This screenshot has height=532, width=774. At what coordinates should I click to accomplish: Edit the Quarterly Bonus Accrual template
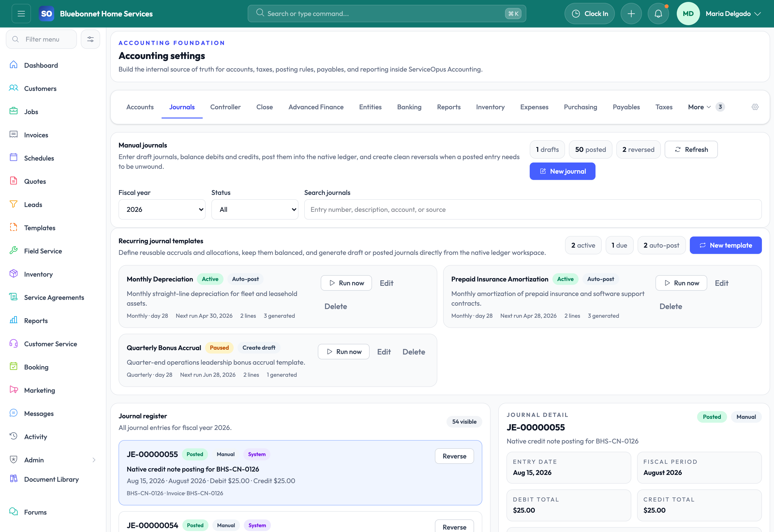point(384,352)
